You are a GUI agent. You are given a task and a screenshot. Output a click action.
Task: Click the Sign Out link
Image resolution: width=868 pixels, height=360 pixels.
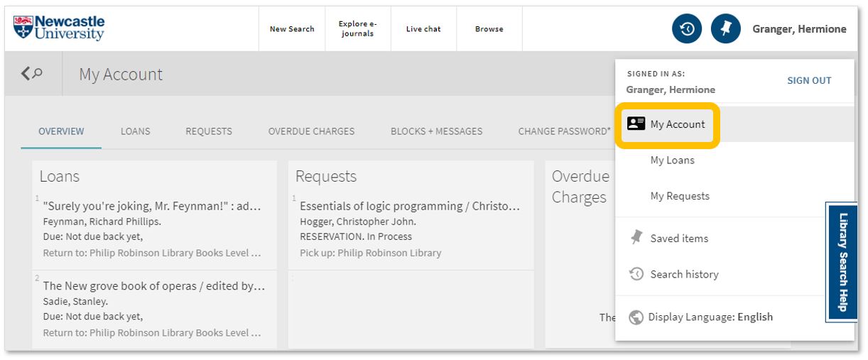click(x=809, y=80)
